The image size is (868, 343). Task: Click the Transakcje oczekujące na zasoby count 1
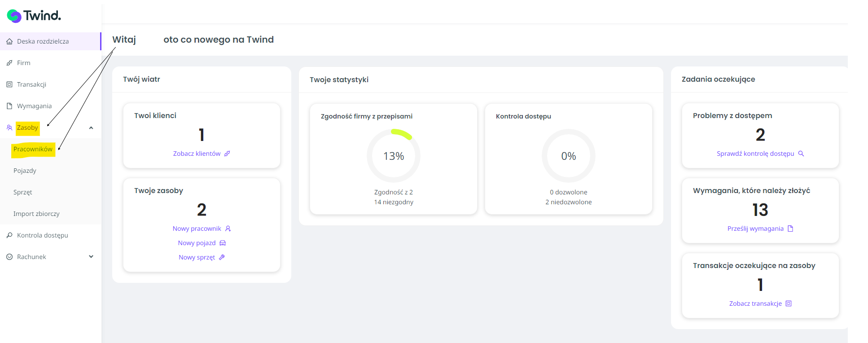760,285
